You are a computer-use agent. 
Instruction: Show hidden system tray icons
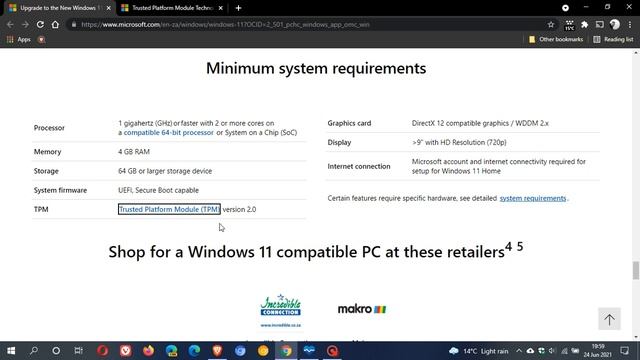coord(519,351)
